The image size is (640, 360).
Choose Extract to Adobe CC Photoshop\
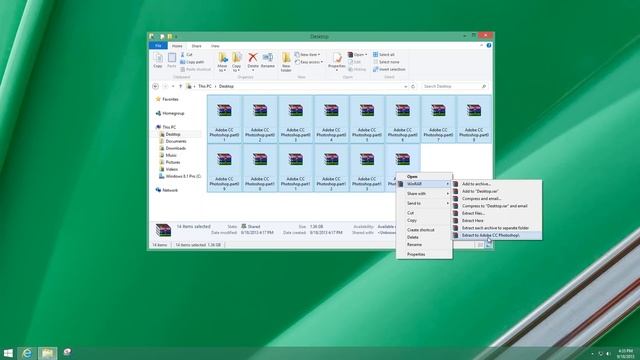(497, 236)
